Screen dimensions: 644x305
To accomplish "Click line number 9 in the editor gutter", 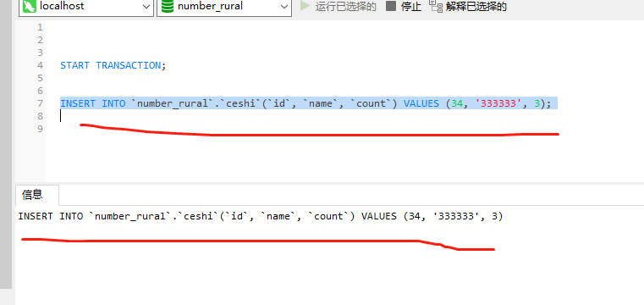I will (40, 129).
